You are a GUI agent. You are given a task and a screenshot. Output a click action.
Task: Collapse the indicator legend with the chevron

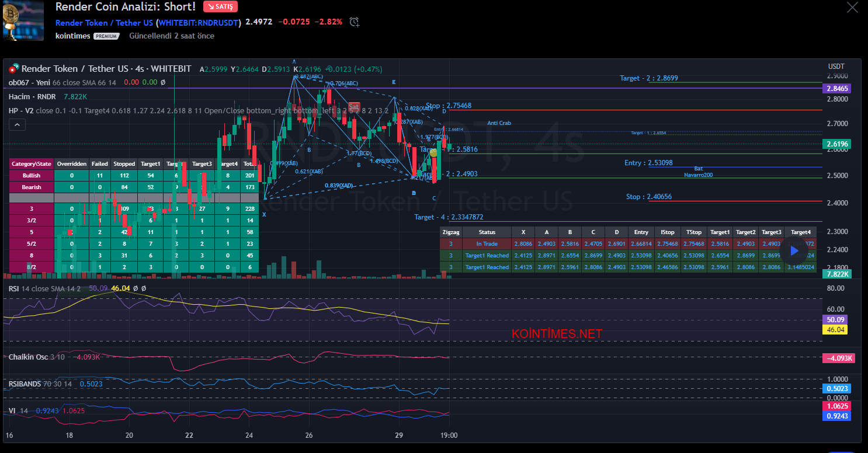[17, 124]
